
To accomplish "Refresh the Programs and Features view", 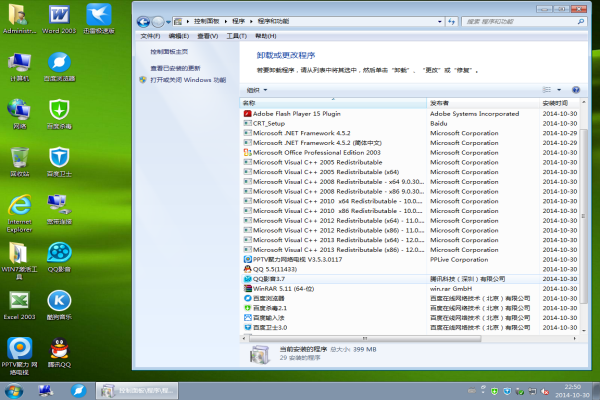I will 452,21.
